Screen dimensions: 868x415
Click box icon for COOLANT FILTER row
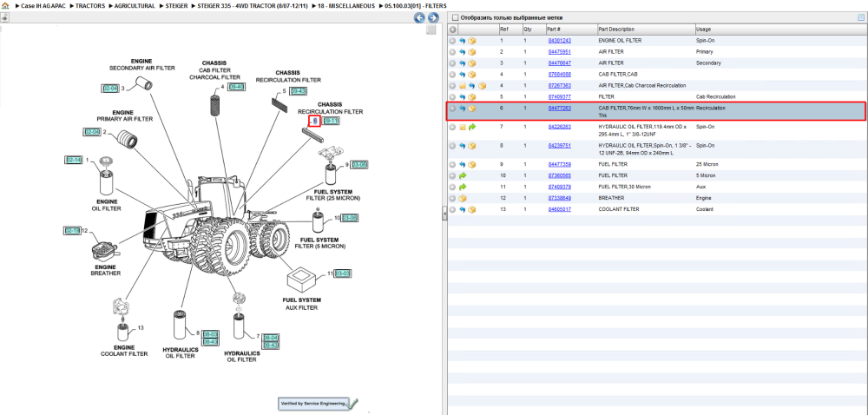(x=472, y=209)
